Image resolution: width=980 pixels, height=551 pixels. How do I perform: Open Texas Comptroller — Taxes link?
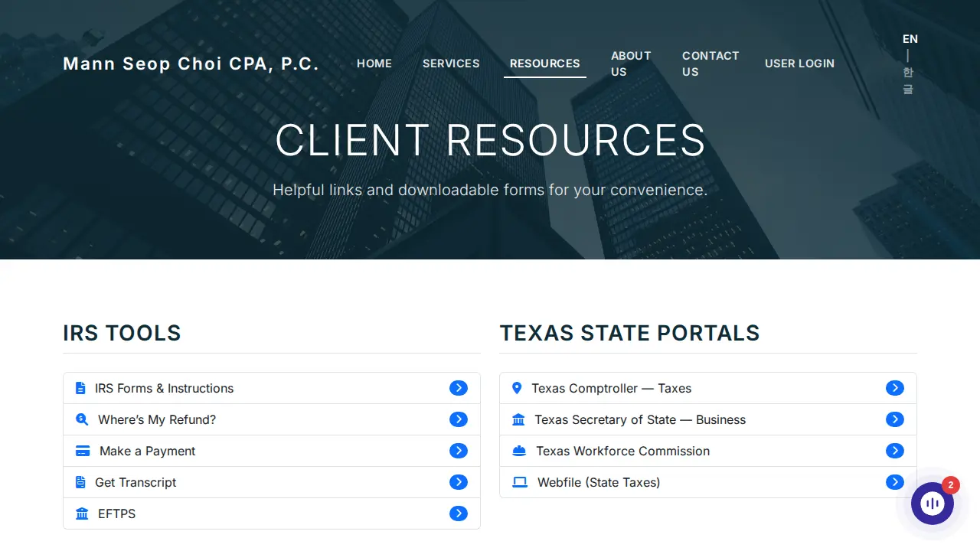tap(708, 388)
